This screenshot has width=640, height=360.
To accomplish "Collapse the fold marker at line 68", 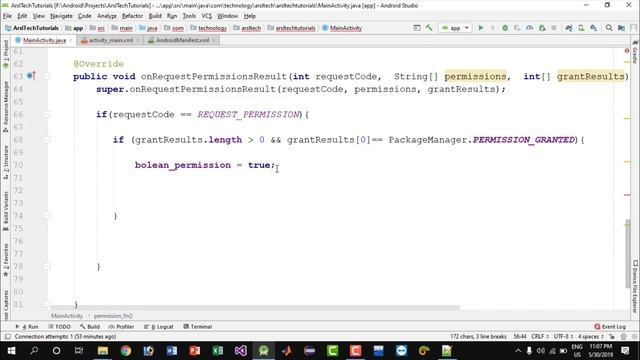I will coord(47,140).
